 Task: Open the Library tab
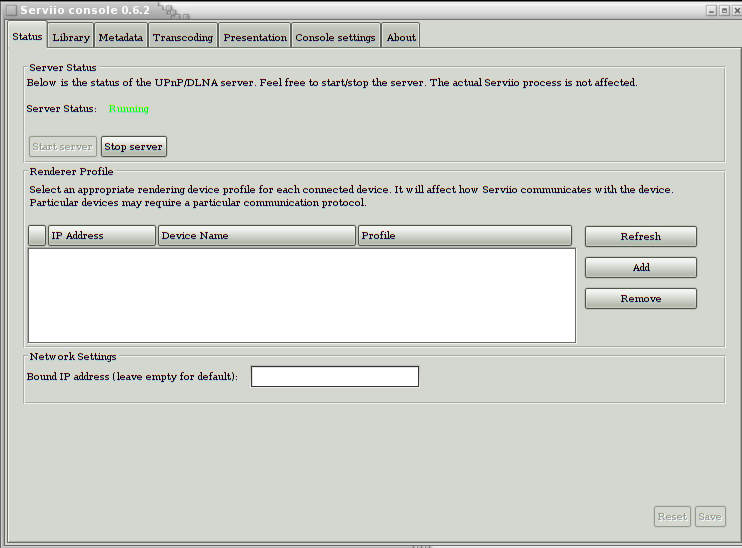pos(71,37)
